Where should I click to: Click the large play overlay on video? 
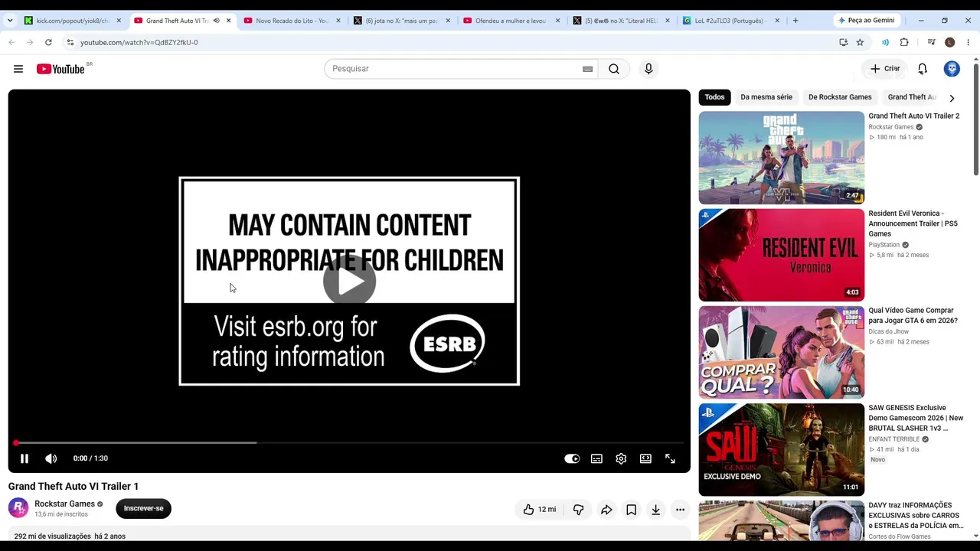pyautogui.click(x=349, y=281)
